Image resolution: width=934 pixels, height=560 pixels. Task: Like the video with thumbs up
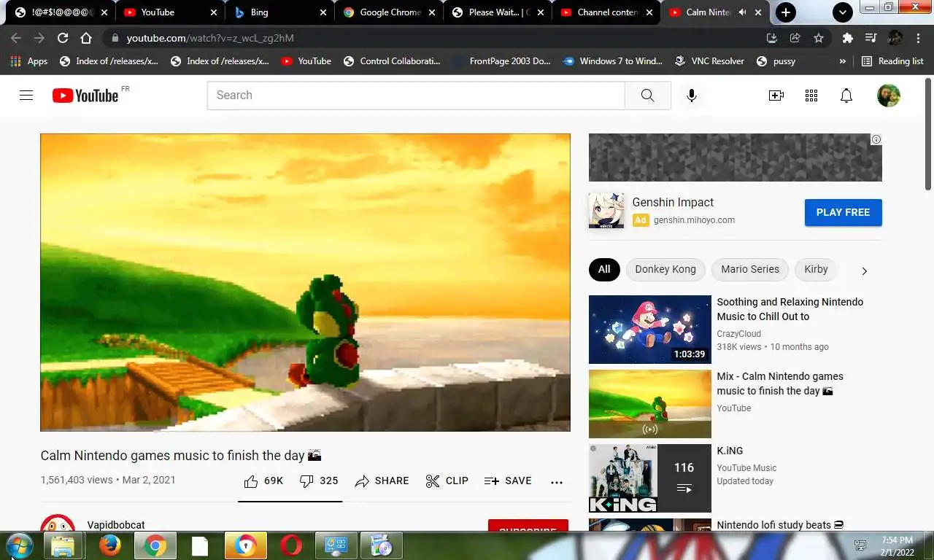(x=263, y=481)
